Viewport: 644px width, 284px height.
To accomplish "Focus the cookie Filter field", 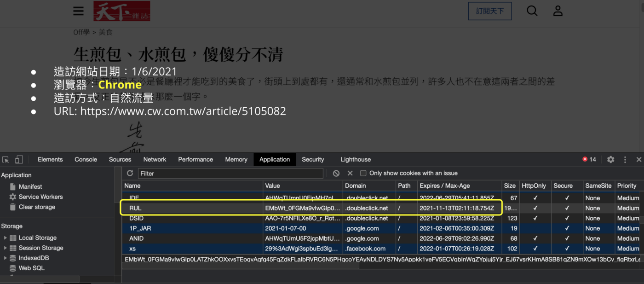I will (x=230, y=174).
